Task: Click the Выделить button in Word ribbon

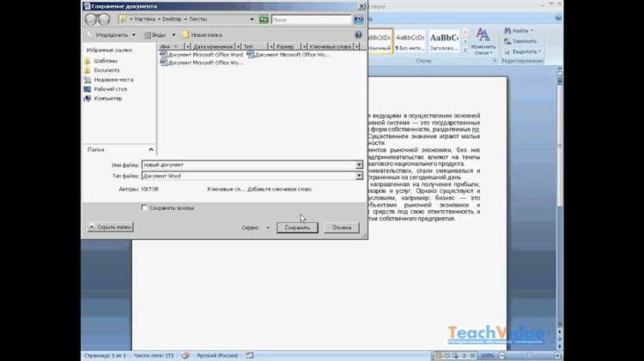Action: point(522,51)
